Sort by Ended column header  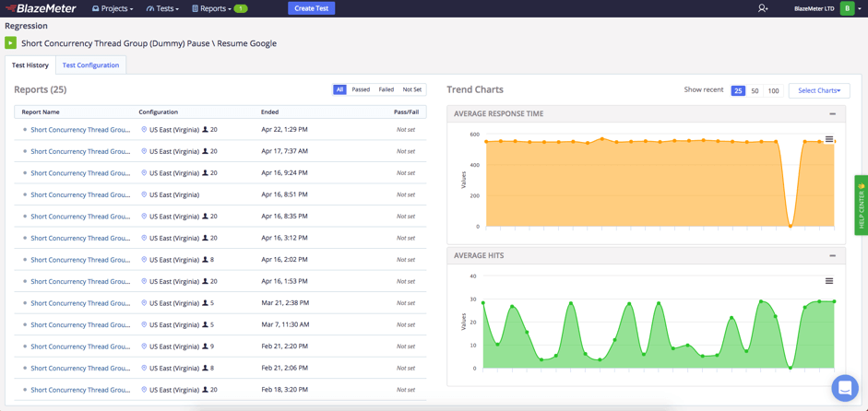[269, 112]
